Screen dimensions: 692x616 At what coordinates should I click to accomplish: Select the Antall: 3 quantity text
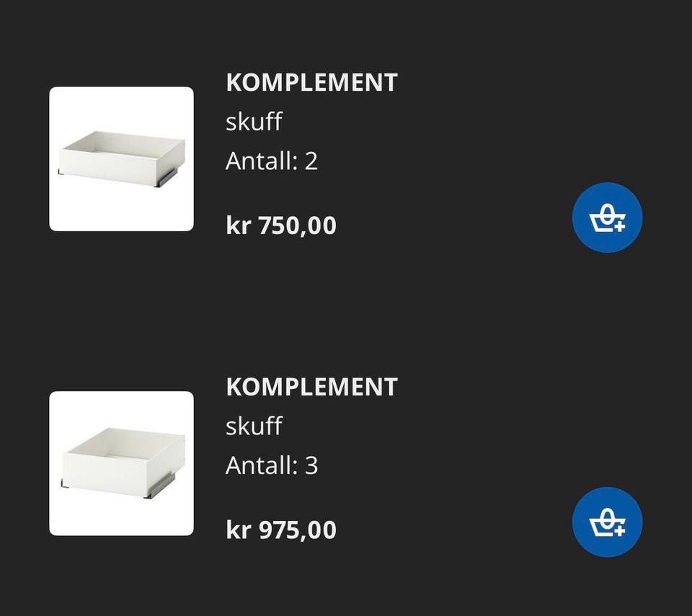tap(272, 465)
